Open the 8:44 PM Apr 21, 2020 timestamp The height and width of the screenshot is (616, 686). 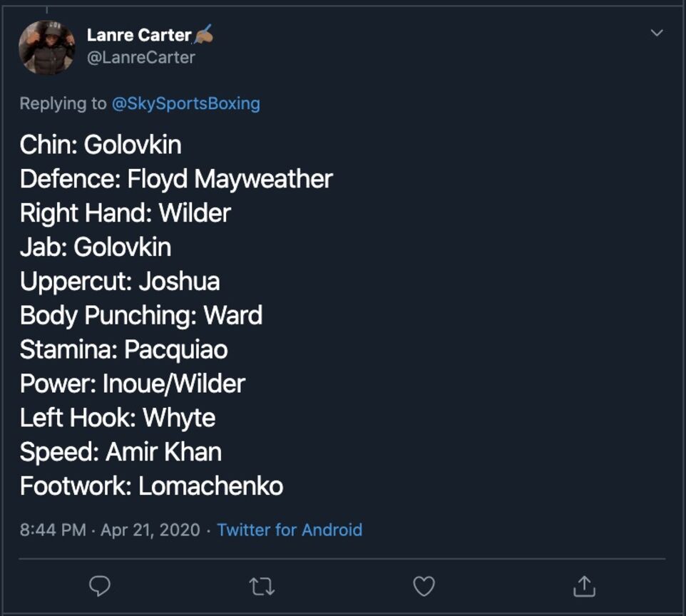pos(110,530)
